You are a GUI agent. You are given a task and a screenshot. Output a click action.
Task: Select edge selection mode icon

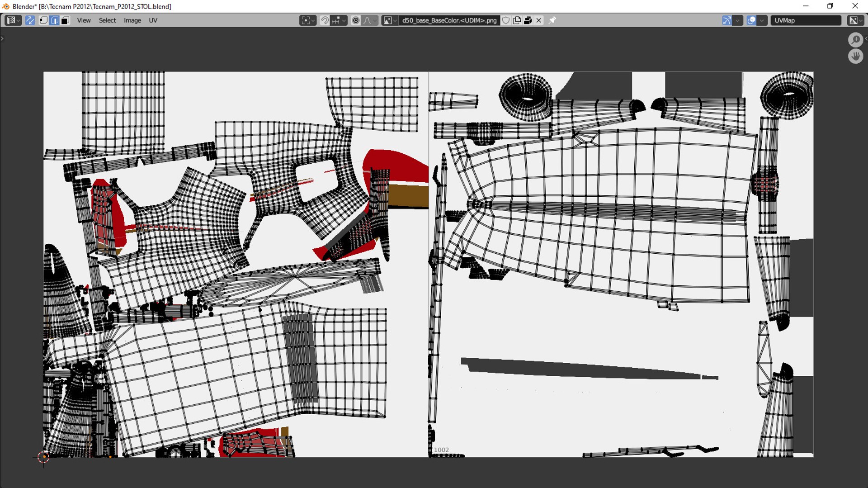point(54,20)
